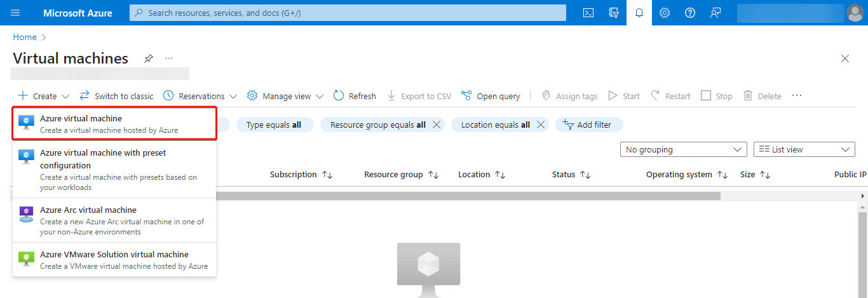868x298 pixels.
Task: Open ellipsis menu beside page title
Action: (169, 58)
